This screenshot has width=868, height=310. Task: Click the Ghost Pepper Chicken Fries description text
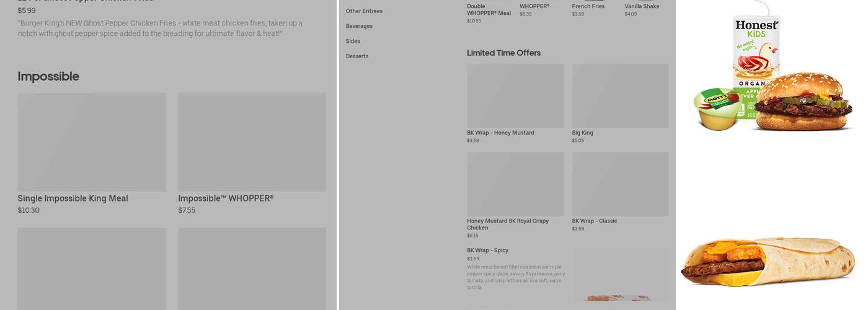click(x=160, y=29)
